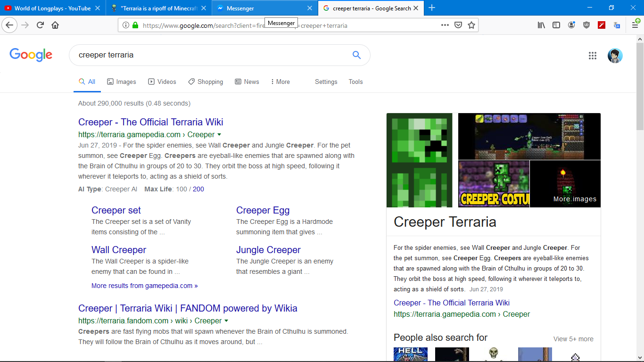Image resolution: width=644 pixels, height=362 pixels.
Task: Open Creeper - The Official Terraria Wiki result
Action: [x=151, y=122]
